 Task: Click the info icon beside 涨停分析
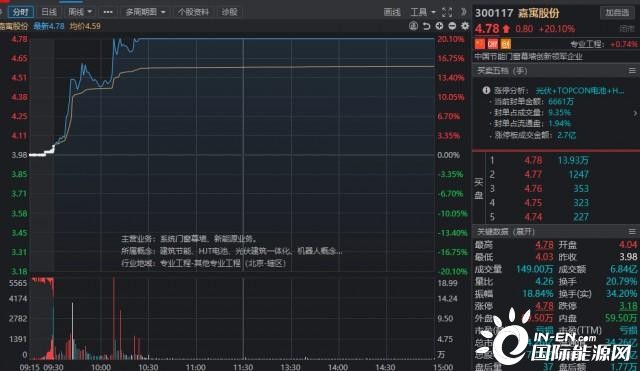click(486, 90)
